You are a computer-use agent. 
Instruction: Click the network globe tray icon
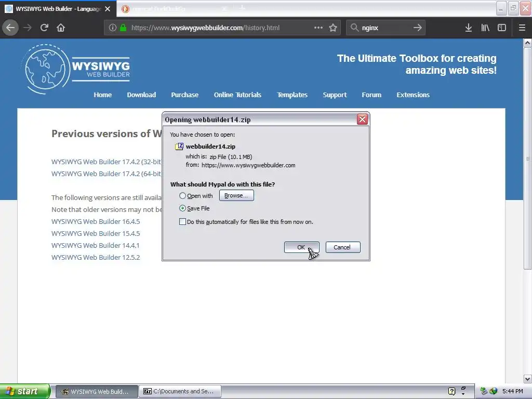click(494, 391)
